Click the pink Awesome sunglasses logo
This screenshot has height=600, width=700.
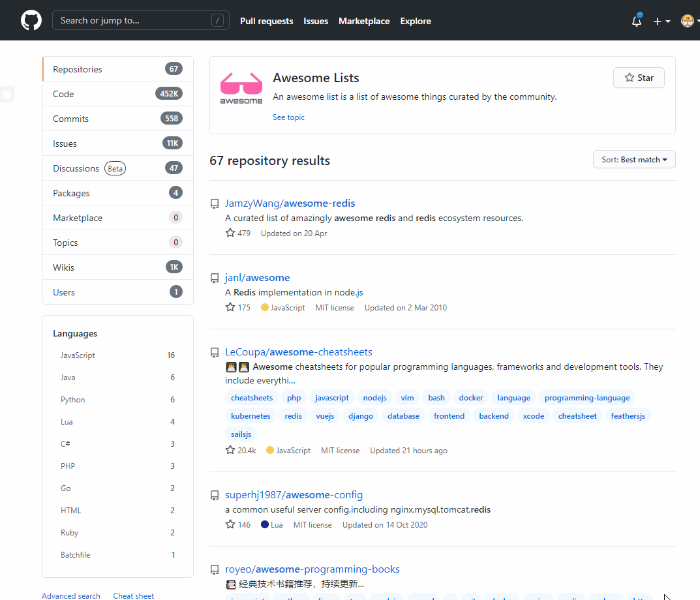[x=241, y=88]
